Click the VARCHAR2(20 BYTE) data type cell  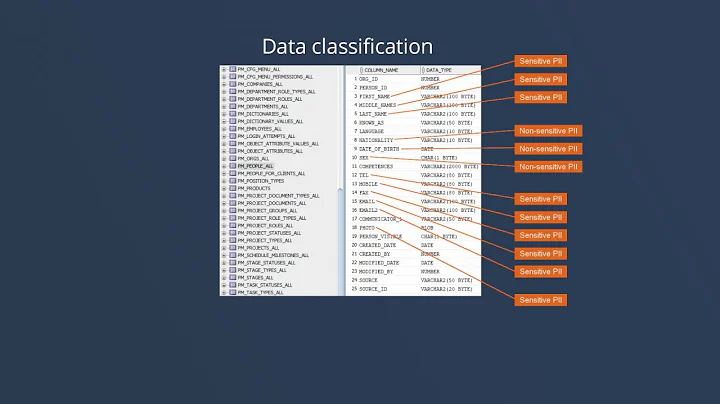coord(446,289)
